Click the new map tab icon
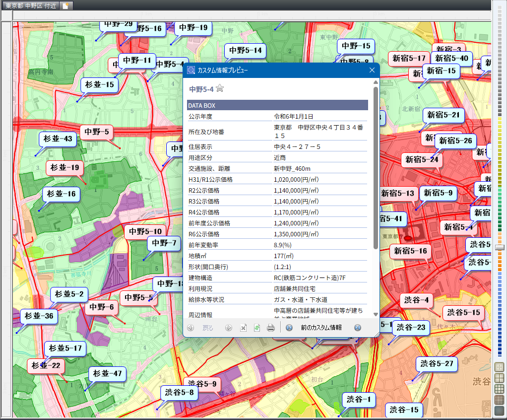Viewport: 507px width, 420px height. (65, 6)
